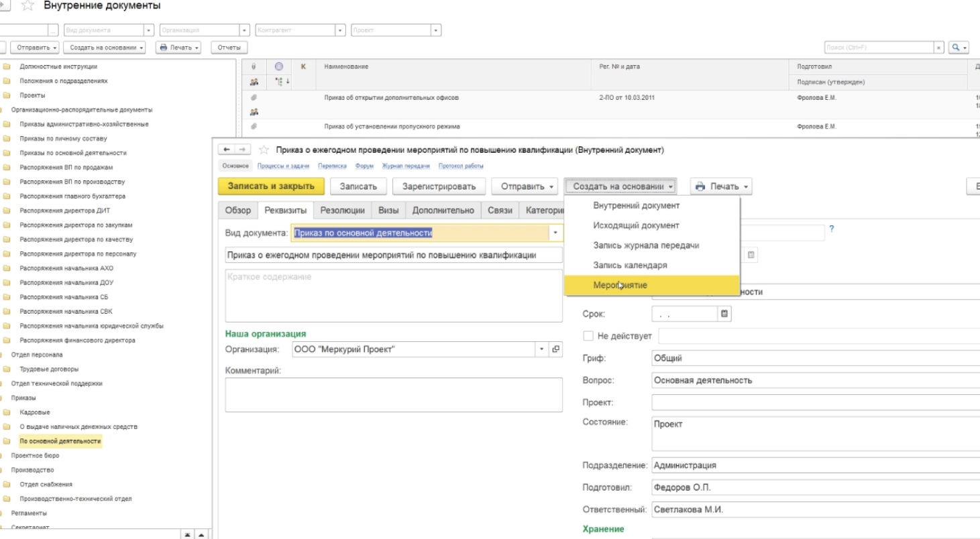Click the Краткое содержание text area

394,296
